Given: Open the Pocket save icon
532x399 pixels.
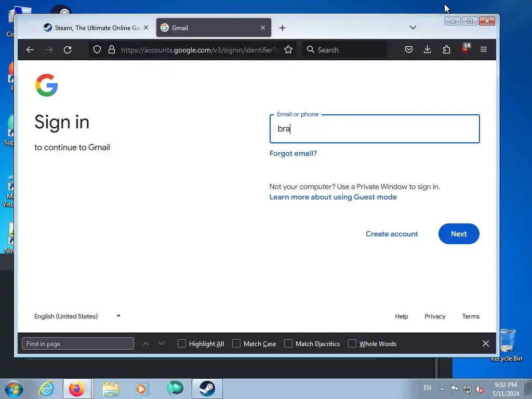Looking at the screenshot, I should click(x=409, y=50).
